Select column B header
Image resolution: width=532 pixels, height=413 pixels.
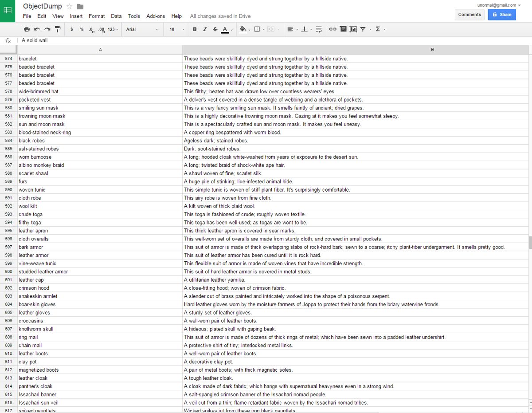click(x=355, y=49)
